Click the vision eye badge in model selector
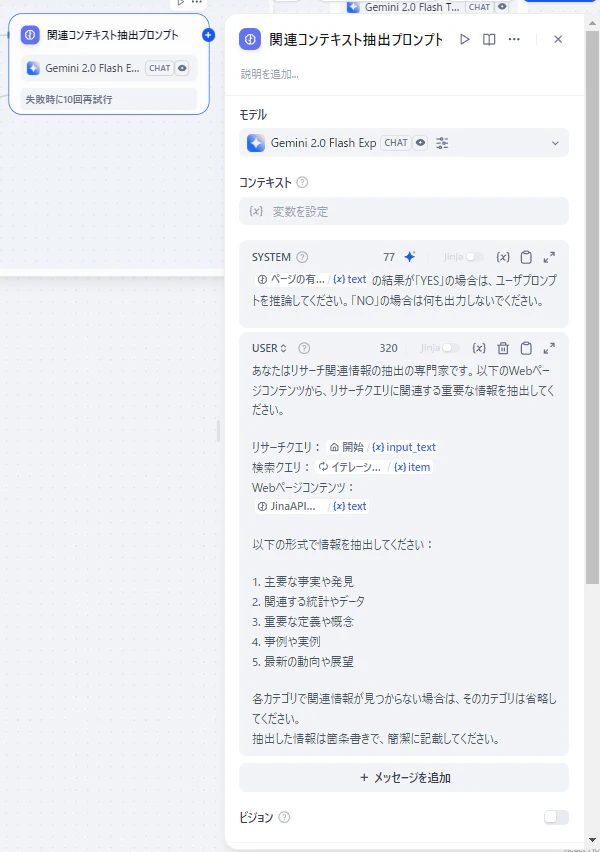 click(420, 143)
